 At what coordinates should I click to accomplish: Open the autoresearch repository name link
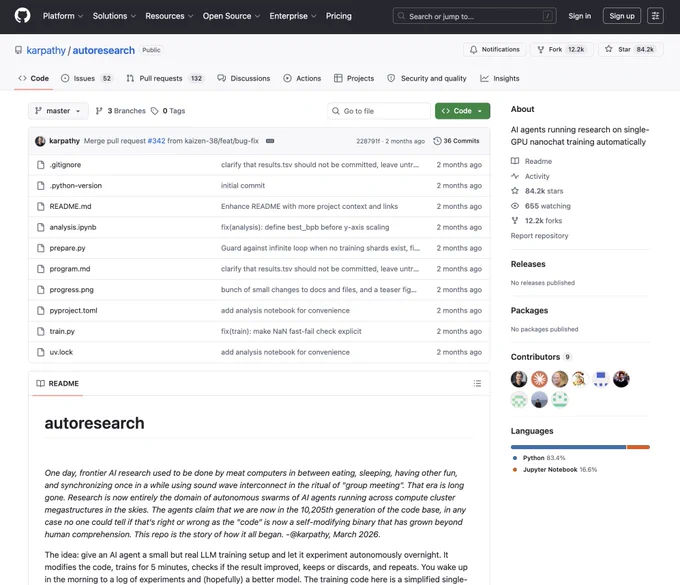tap(104, 50)
